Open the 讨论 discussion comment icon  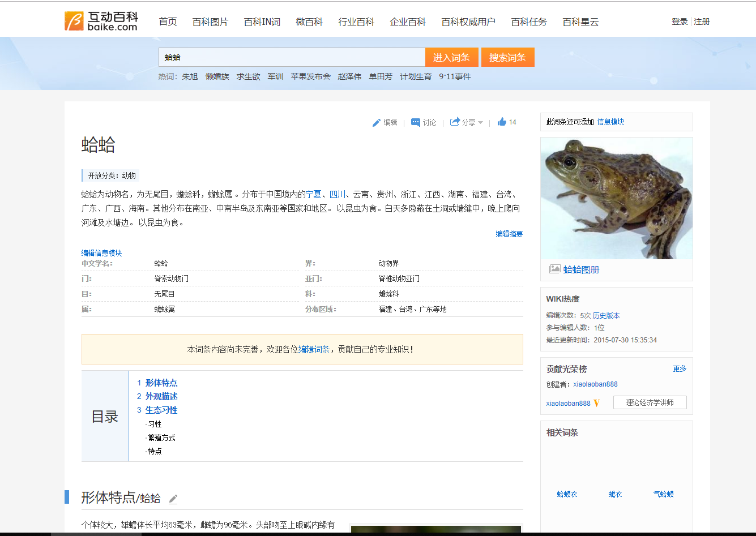(x=416, y=122)
